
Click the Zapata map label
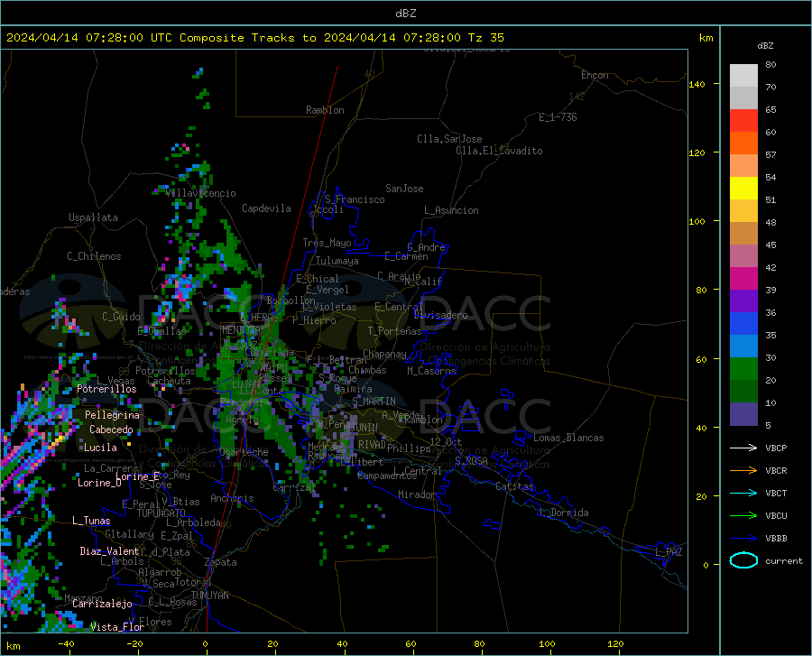(x=221, y=562)
